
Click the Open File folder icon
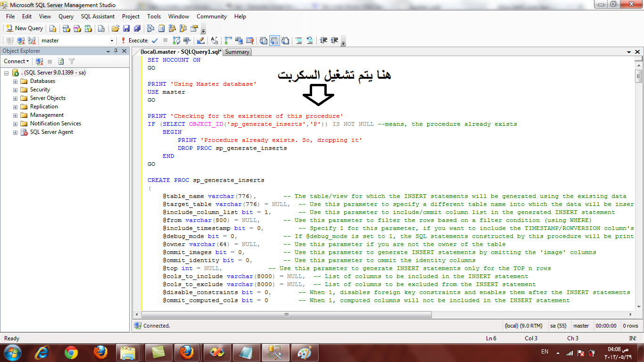click(x=116, y=28)
